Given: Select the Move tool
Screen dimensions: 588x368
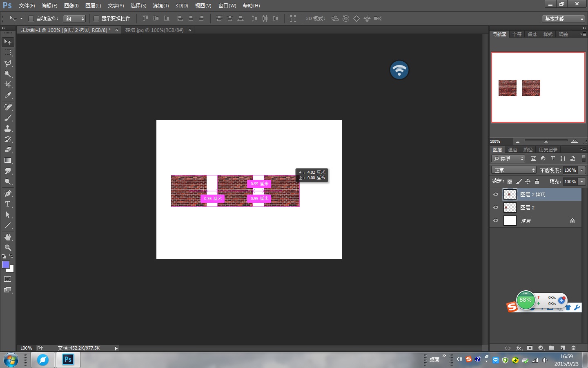Looking at the screenshot, I should 8,42.
